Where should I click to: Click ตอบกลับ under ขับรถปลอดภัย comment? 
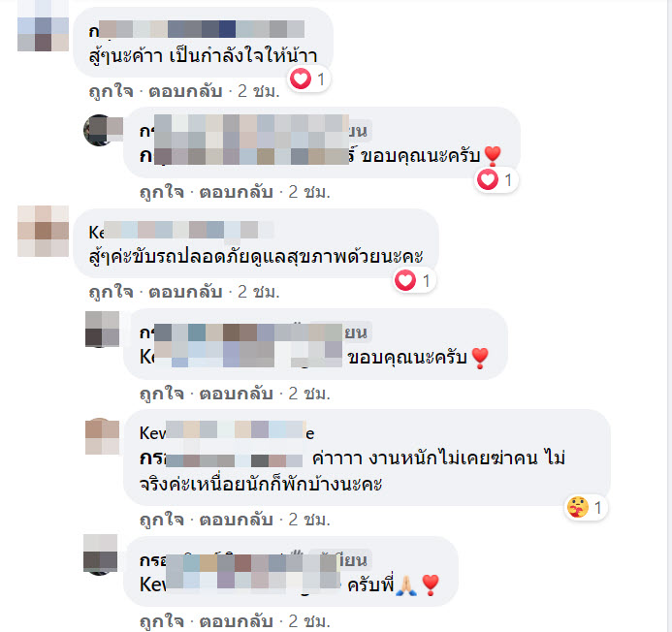pos(185,292)
